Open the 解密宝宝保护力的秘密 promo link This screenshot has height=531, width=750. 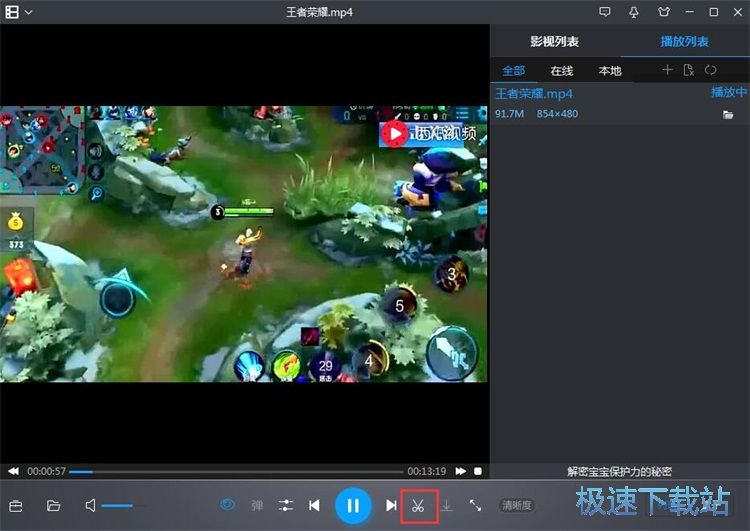619,472
